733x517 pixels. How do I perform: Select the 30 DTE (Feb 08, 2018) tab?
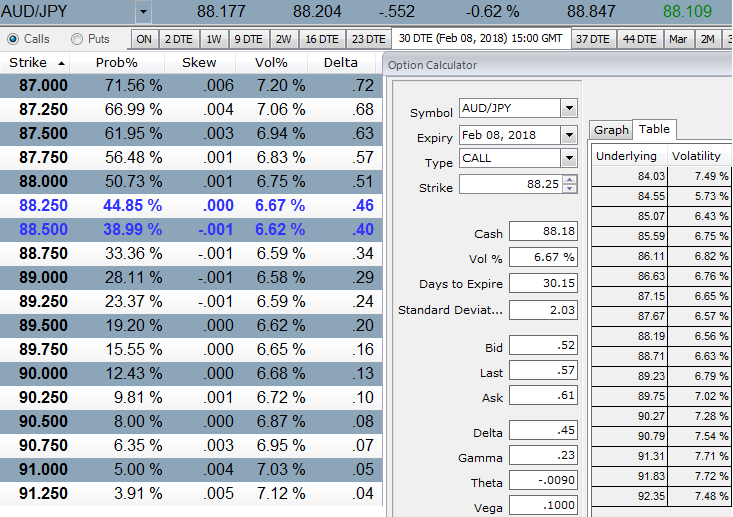[481, 38]
